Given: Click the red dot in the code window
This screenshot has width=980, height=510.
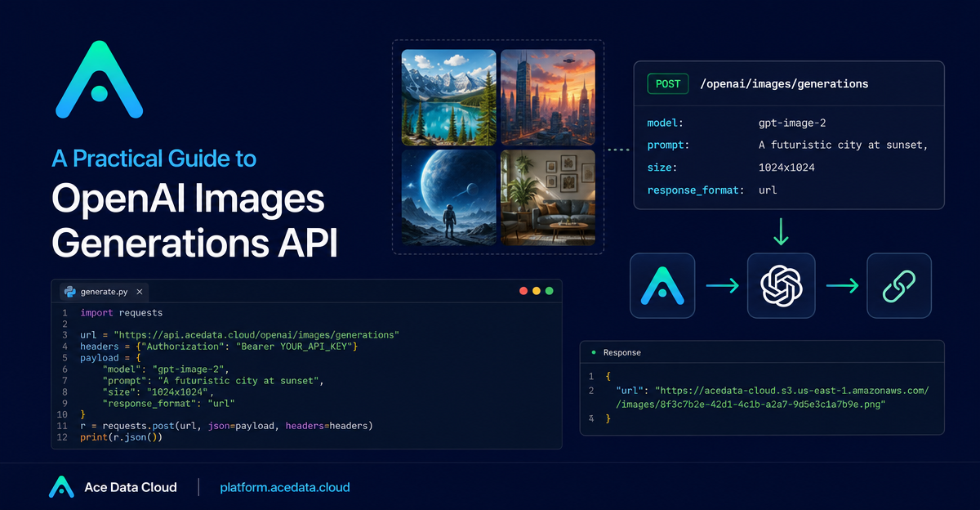Looking at the screenshot, I should (x=523, y=291).
